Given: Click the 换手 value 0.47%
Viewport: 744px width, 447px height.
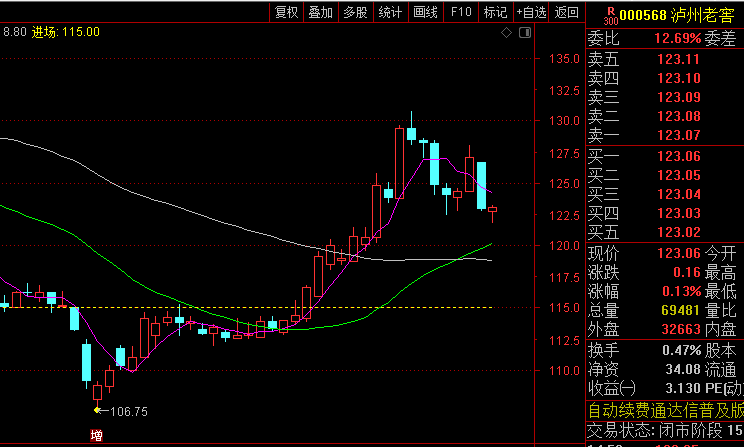Looking at the screenshot, I should click(x=681, y=351).
